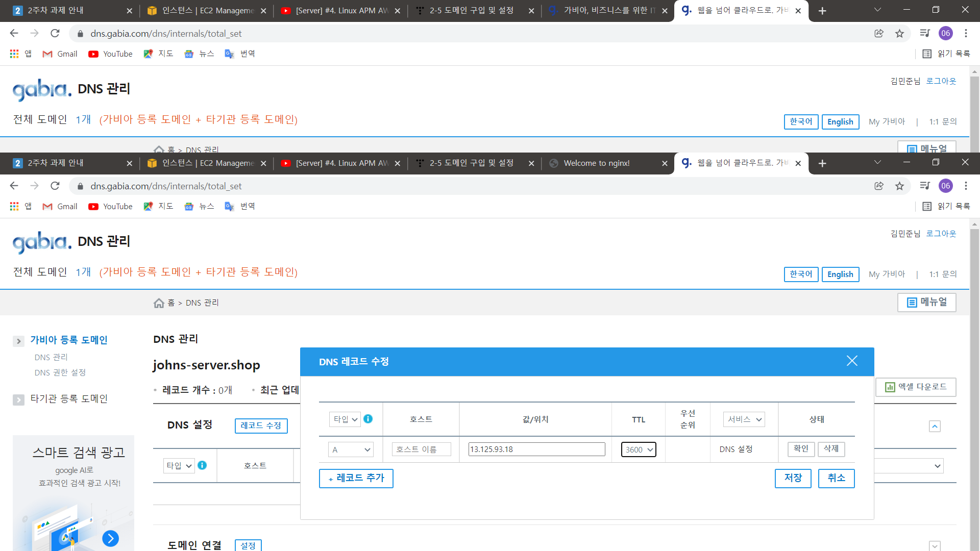Open DNS permission settings menu item
This screenshot has height=551, width=980.
(x=60, y=372)
